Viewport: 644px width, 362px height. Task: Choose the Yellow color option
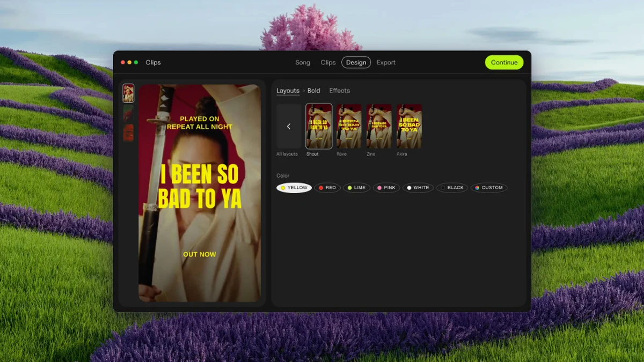tap(294, 188)
